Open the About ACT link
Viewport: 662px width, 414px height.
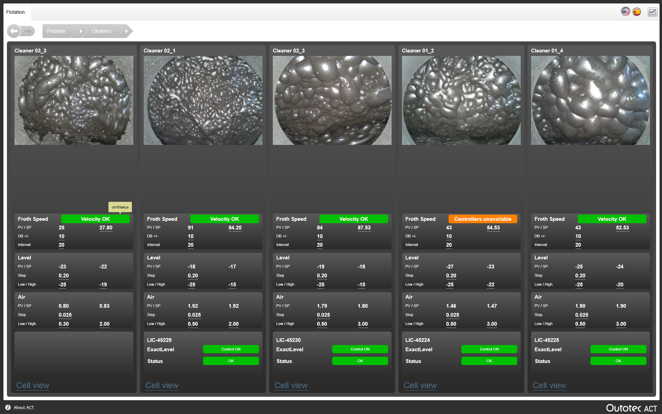tap(24, 408)
